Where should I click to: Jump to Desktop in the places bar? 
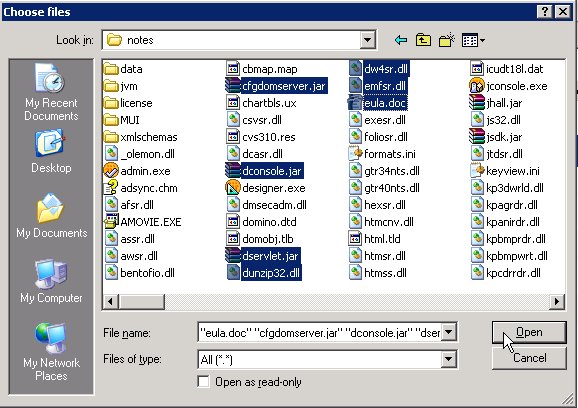click(51, 151)
